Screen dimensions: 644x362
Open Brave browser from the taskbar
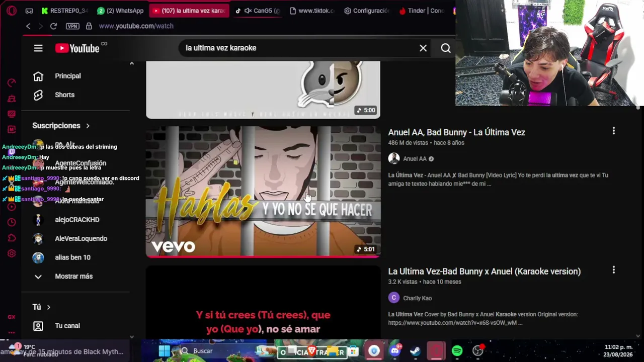tap(311, 351)
